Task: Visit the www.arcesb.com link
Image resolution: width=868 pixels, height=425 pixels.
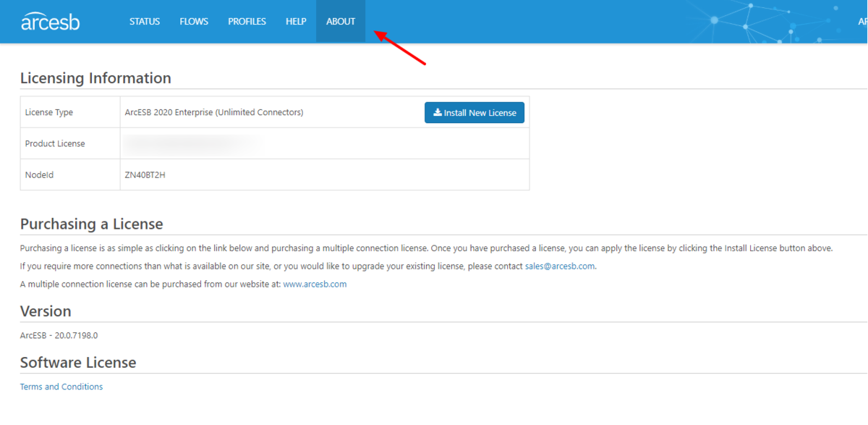Action: click(315, 284)
